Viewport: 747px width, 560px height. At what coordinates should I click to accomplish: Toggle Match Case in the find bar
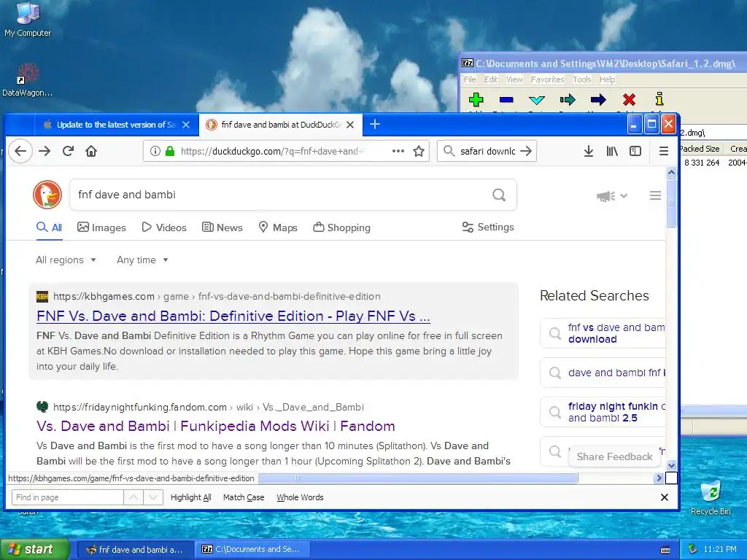(244, 497)
